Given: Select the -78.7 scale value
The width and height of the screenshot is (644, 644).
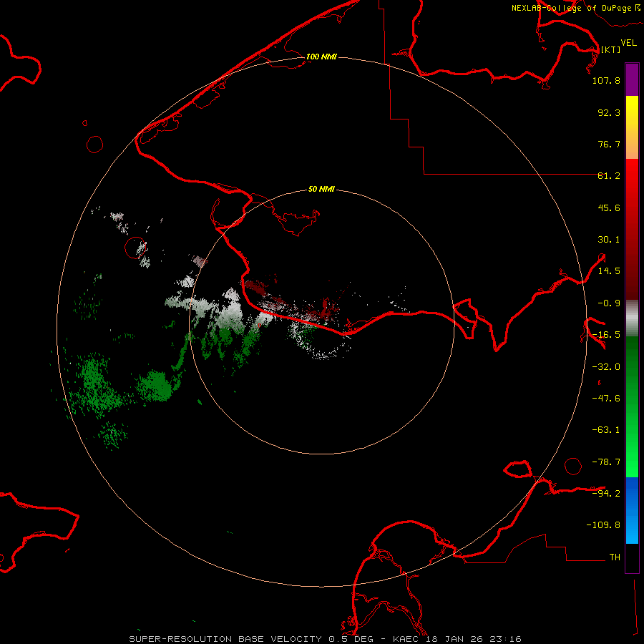Looking at the screenshot, I should coord(606,462).
